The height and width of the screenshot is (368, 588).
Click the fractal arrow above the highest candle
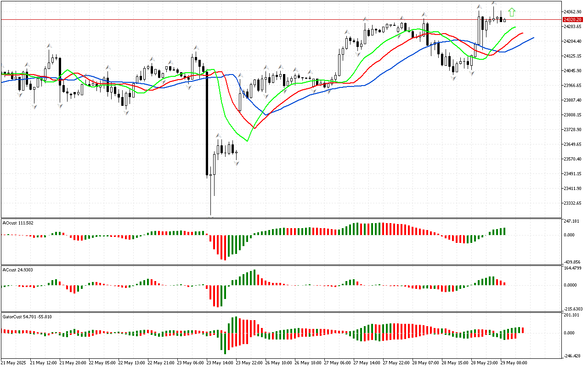(x=494, y=3)
